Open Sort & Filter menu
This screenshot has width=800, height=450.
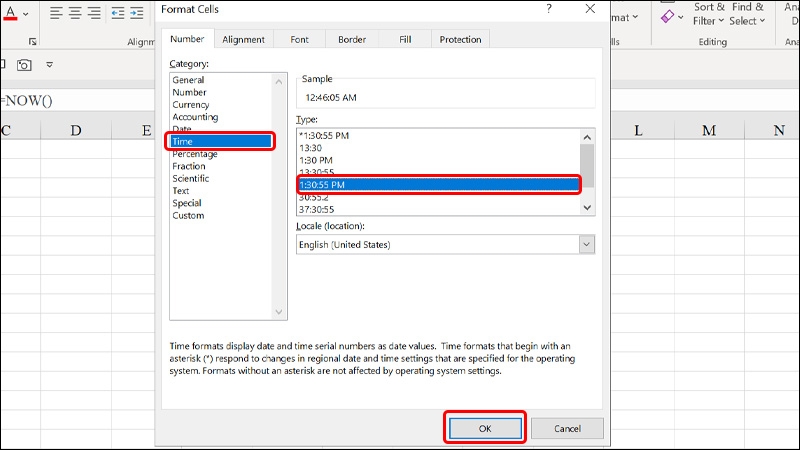tap(708, 14)
